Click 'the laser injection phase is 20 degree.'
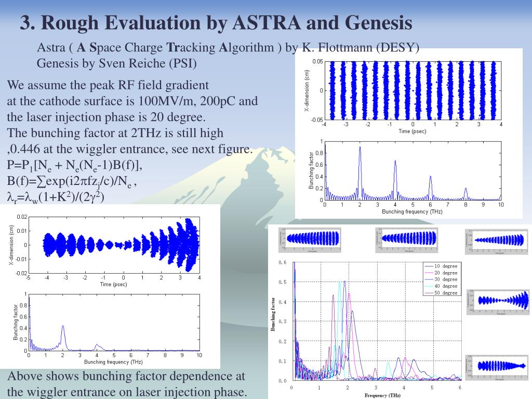The width and height of the screenshot is (532, 399). 106,117
